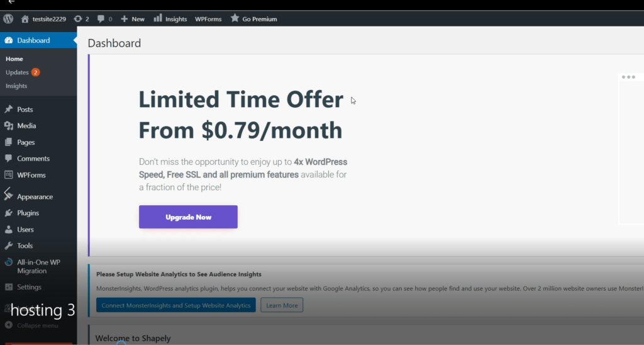This screenshot has width=644, height=345.
Task: Click Connect MonsterInsights and Setup Website Analytics
Action: click(176, 305)
